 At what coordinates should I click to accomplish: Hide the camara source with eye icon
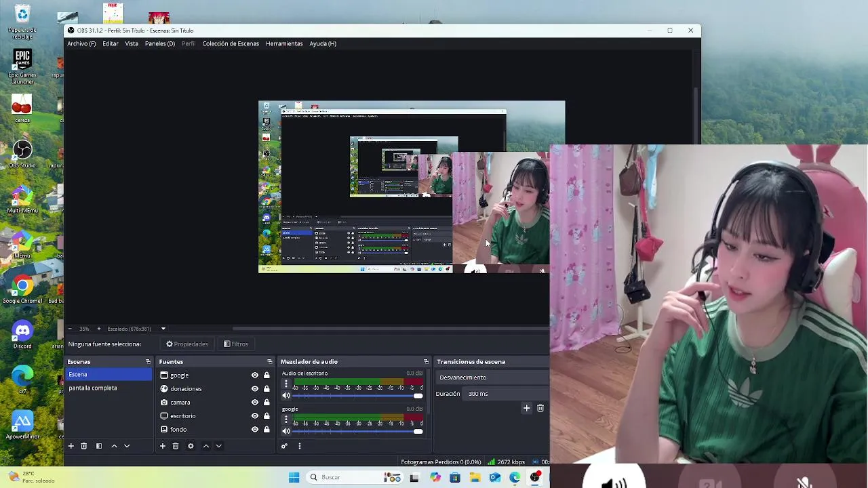(x=255, y=403)
